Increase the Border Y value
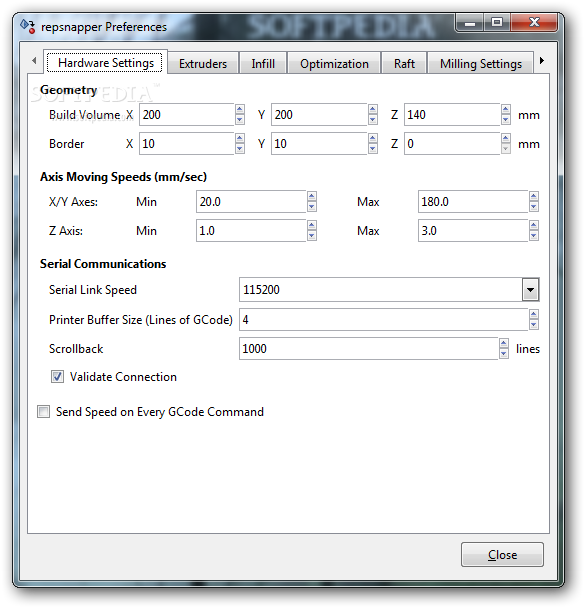 point(373,138)
